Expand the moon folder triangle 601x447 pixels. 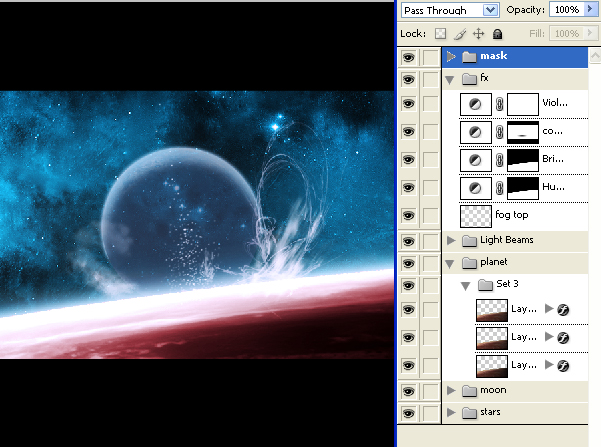coord(451,390)
